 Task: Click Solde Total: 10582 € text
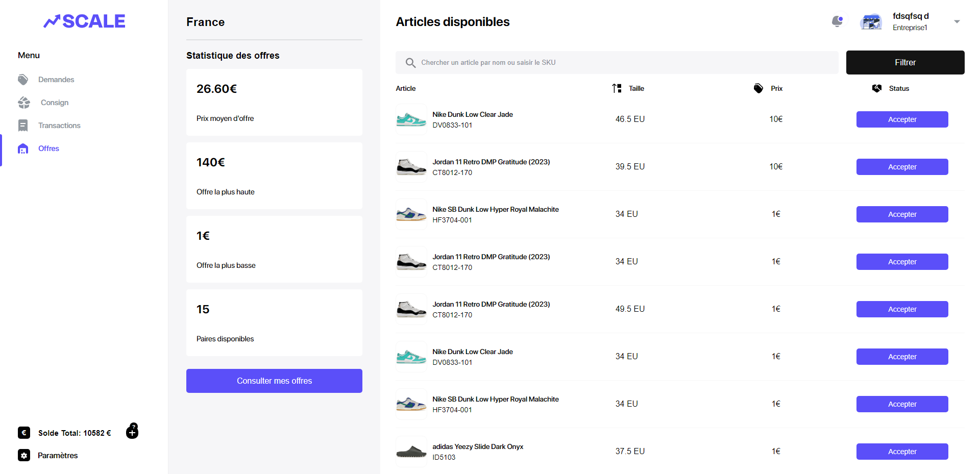click(x=75, y=433)
